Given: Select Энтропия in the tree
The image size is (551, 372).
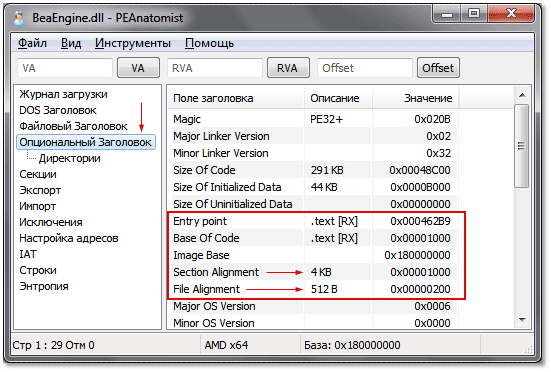Looking at the screenshot, I should point(44,286).
